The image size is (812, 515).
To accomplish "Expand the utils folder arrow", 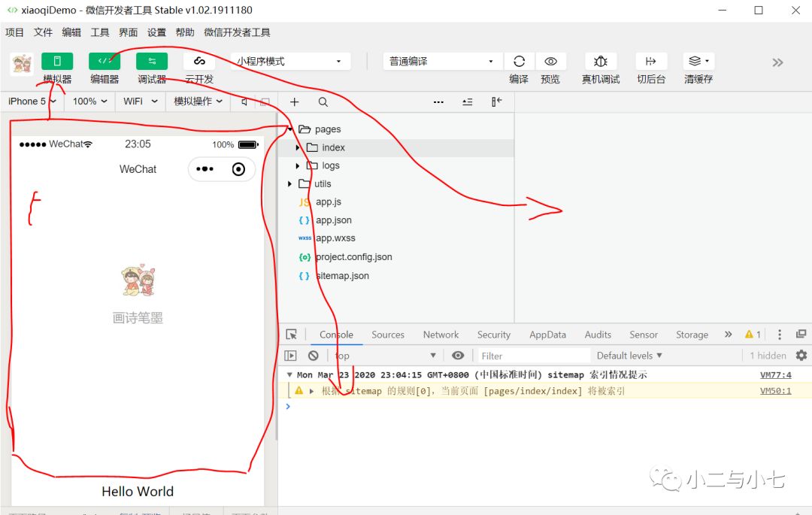I will pos(289,183).
